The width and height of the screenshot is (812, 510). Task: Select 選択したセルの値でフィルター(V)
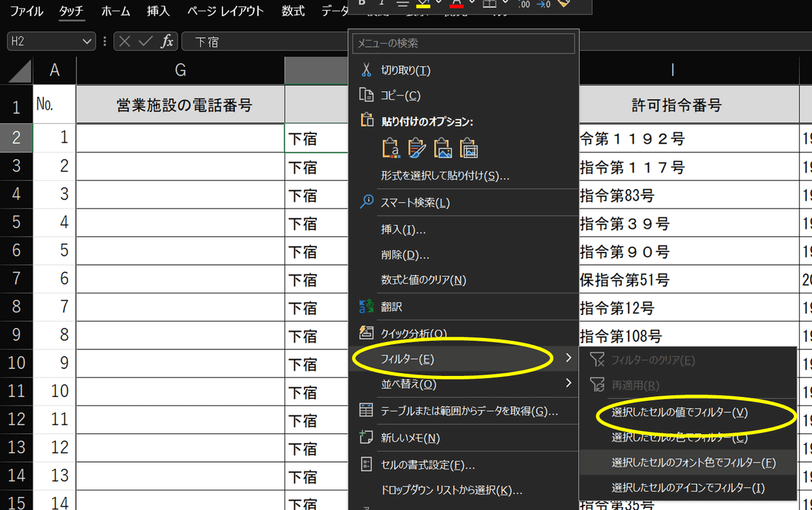(x=679, y=412)
